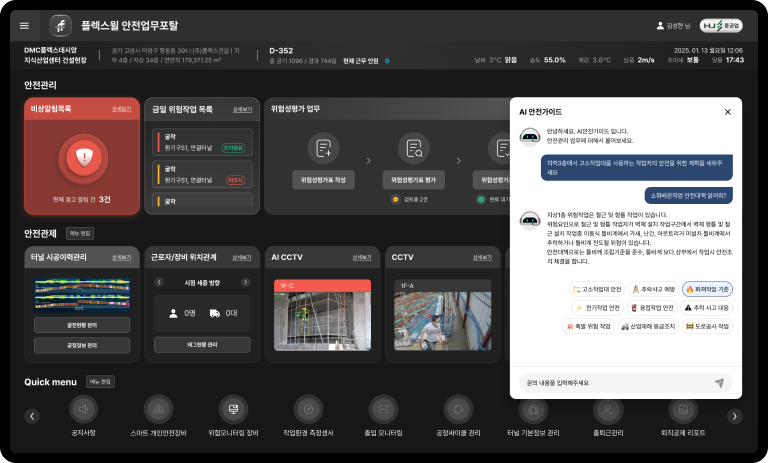Click 메뉴 편집 next to 안전관제
768x463 pixels.
(80, 234)
